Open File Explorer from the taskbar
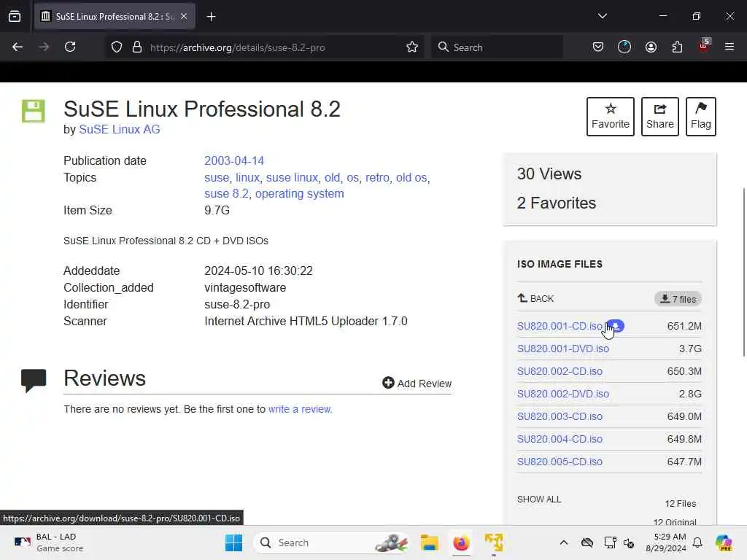Viewport: 747px width, 560px height. point(429,542)
